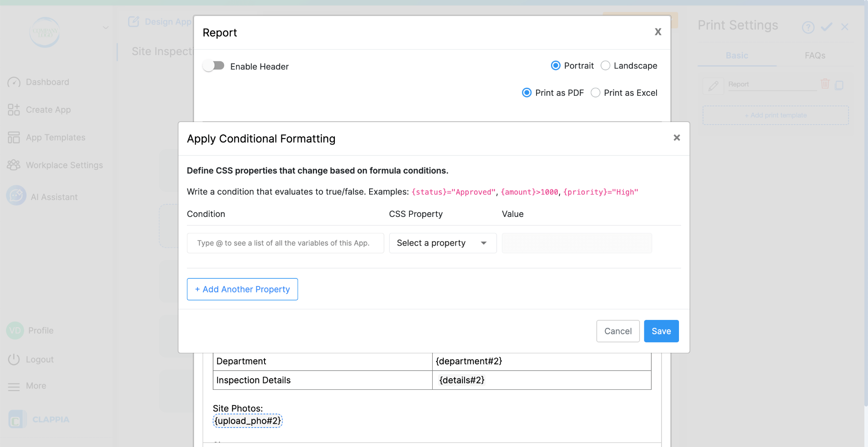Click the Dashboard gauge icon in sidebar
Screen dimensions: 868x447
click(14, 82)
